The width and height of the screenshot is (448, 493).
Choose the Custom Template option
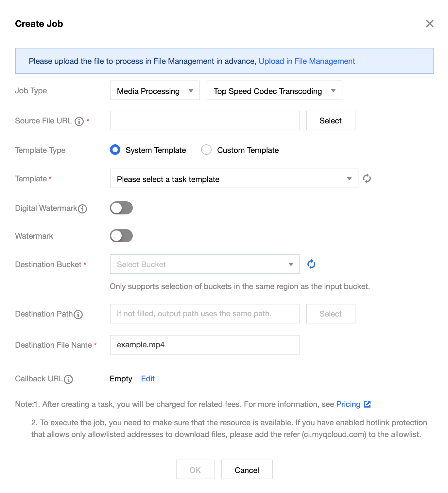(x=206, y=150)
